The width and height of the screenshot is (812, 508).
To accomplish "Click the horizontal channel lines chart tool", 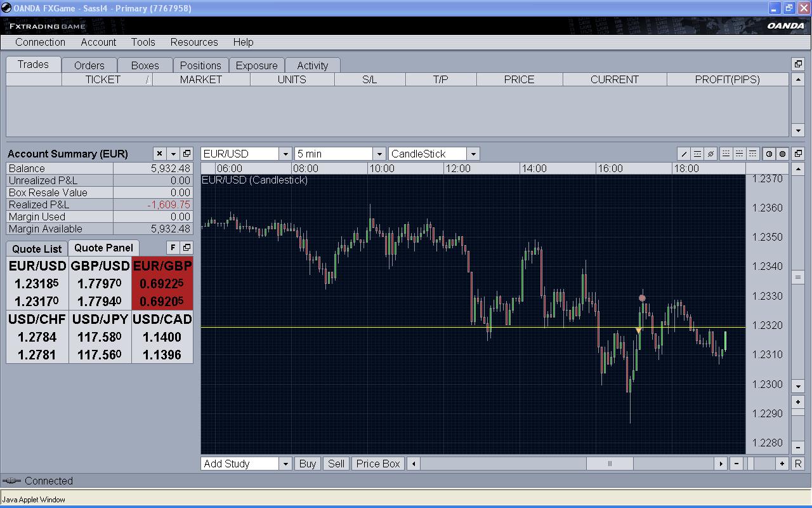I will [x=697, y=154].
